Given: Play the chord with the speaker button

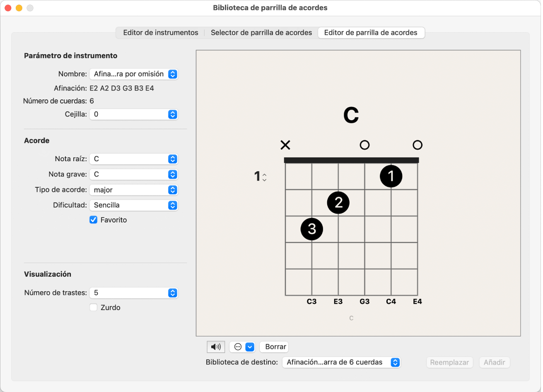Looking at the screenshot, I should 216,347.
